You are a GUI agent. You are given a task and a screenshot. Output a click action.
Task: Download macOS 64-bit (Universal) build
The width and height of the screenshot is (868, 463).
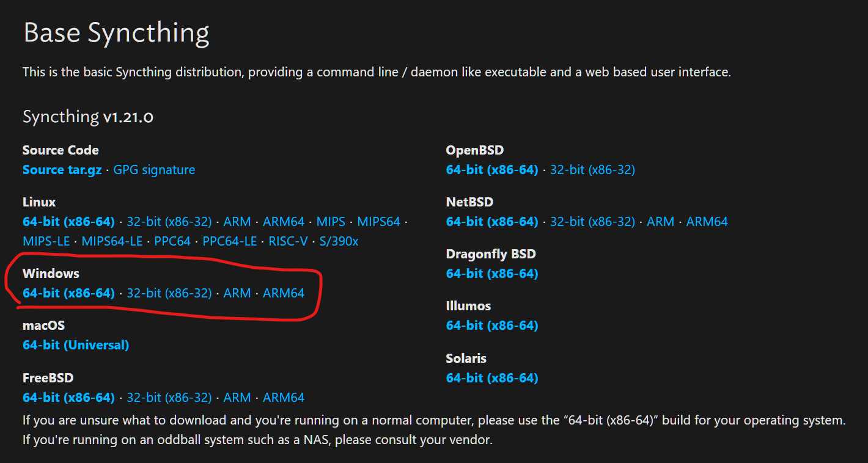point(76,345)
